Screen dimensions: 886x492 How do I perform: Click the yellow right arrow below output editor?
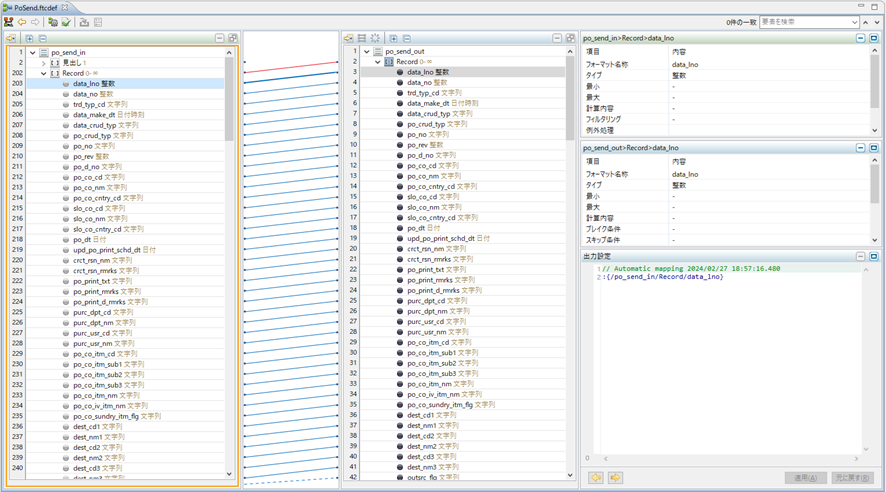(615, 478)
